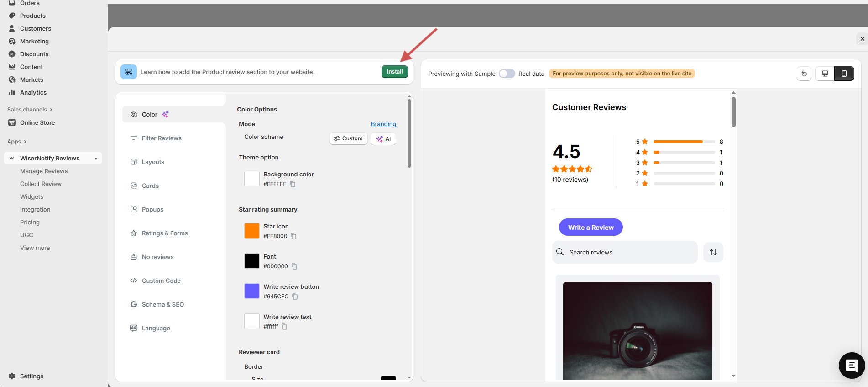
Task: Click the green Install button
Action: pos(394,72)
